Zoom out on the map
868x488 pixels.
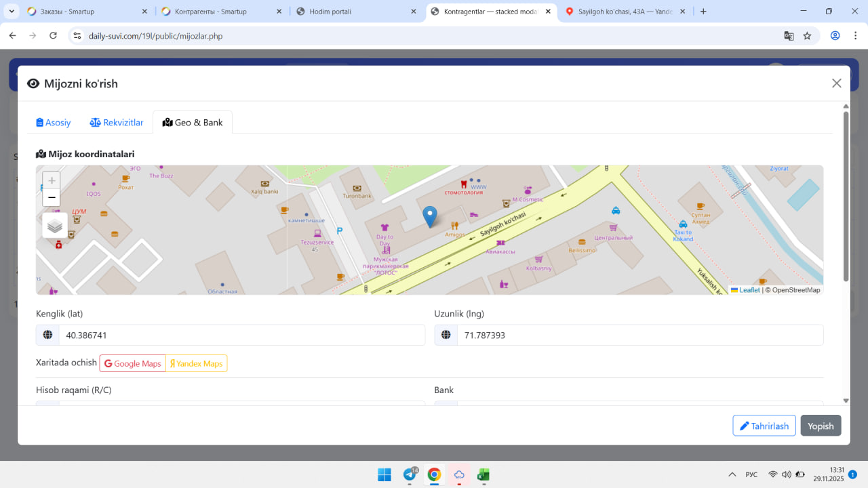click(x=52, y=198)
